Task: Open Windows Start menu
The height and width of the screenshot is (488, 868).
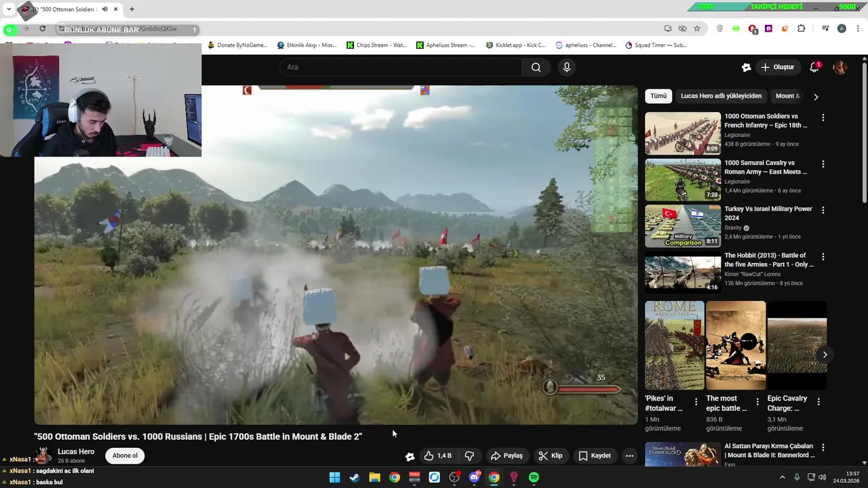Action: 334,477
